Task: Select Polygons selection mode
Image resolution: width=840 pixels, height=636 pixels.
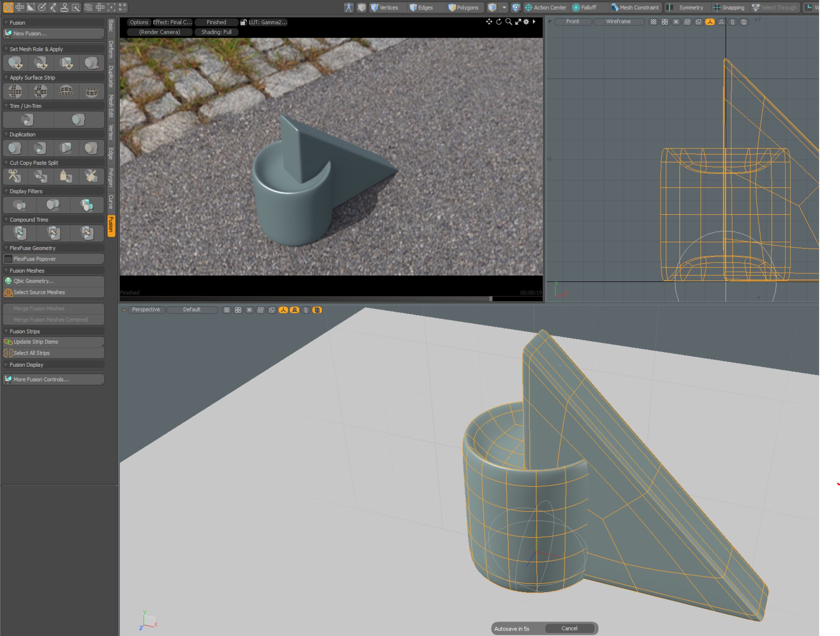Action: tap(463, 7)
